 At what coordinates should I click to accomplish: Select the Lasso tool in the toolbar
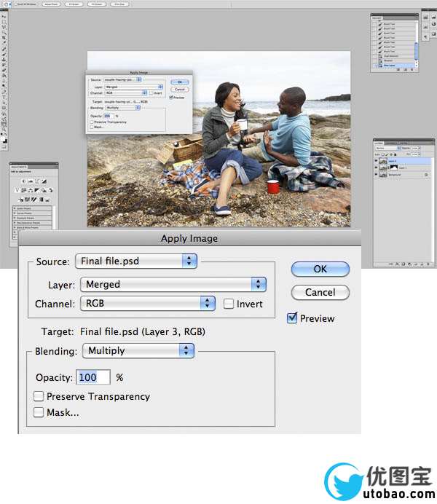4,27
